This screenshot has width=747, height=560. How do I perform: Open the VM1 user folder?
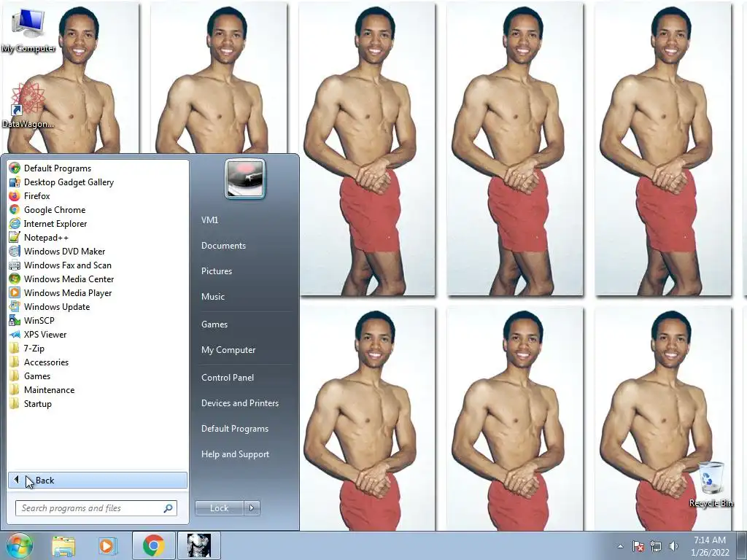tap(209, 219)
